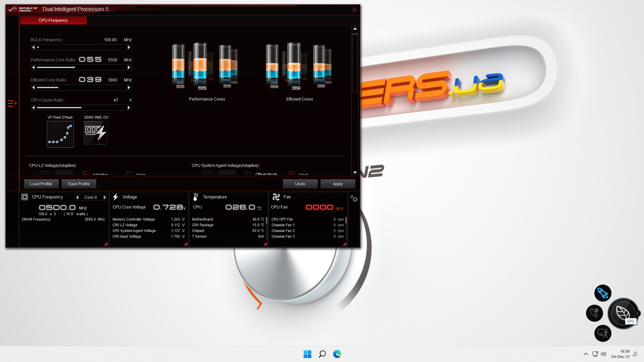Select User mode for CPU L2 Voltage
644x362 pixels.
(x=129, y=174)
